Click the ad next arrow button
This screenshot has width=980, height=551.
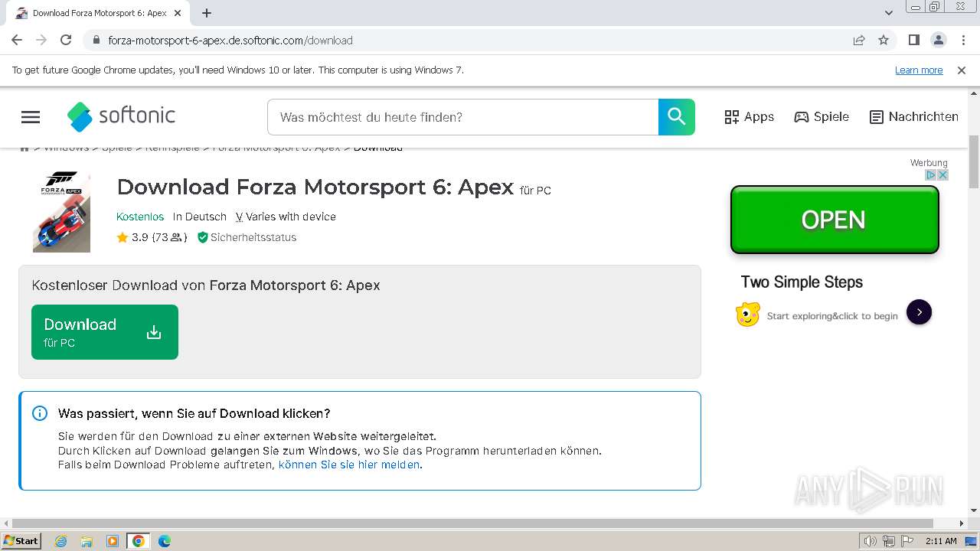coord(919,312)
